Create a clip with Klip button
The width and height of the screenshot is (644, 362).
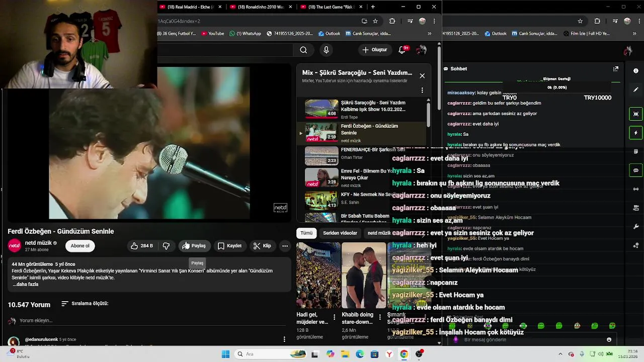point(262,246)
